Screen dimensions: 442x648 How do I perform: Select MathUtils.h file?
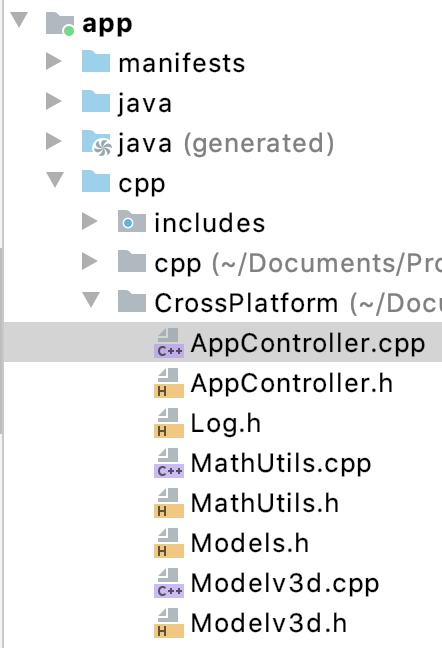click(265, 503)
